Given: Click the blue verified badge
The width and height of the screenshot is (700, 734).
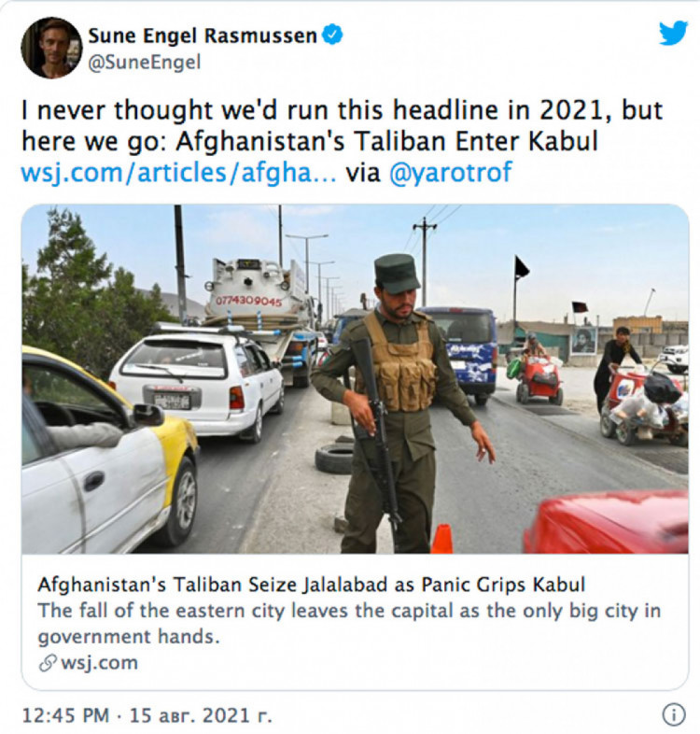Looking at the screenshot, I should [332, 35].
